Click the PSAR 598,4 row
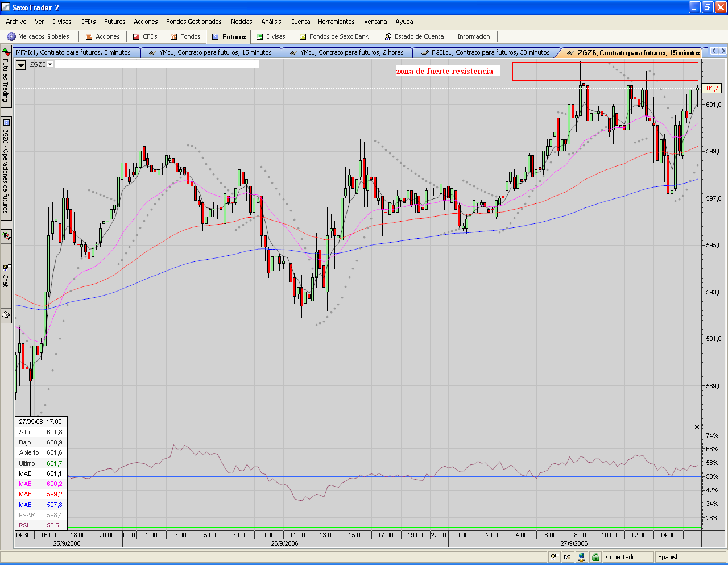 pos(41,515)
